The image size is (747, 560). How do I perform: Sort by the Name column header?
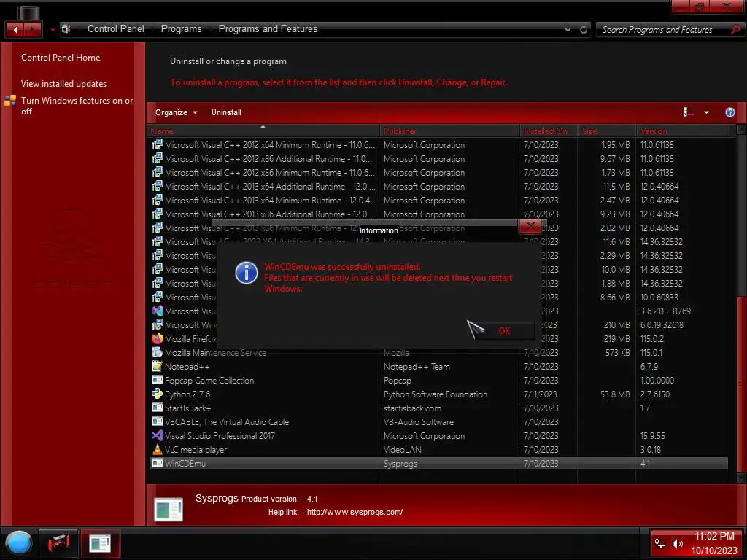[x=263, y=131]
